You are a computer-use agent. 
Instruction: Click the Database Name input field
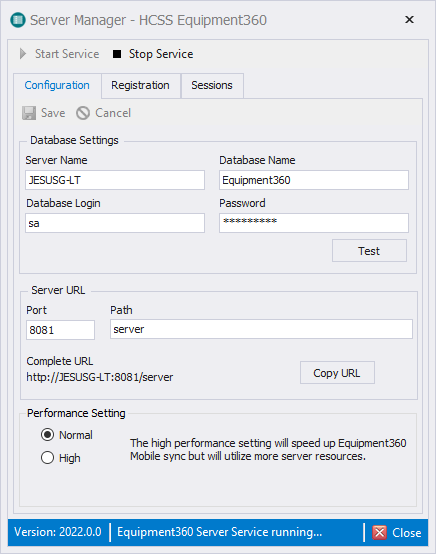314,180
